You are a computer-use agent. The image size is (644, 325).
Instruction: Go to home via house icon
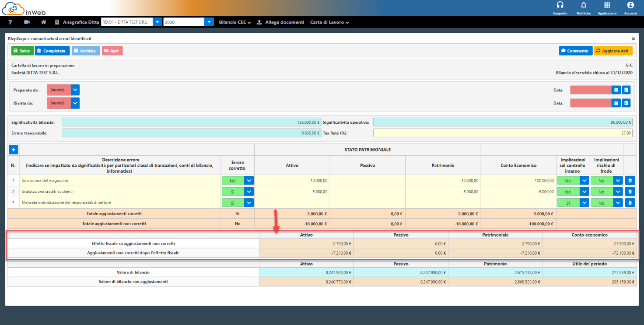coord(43,22)
